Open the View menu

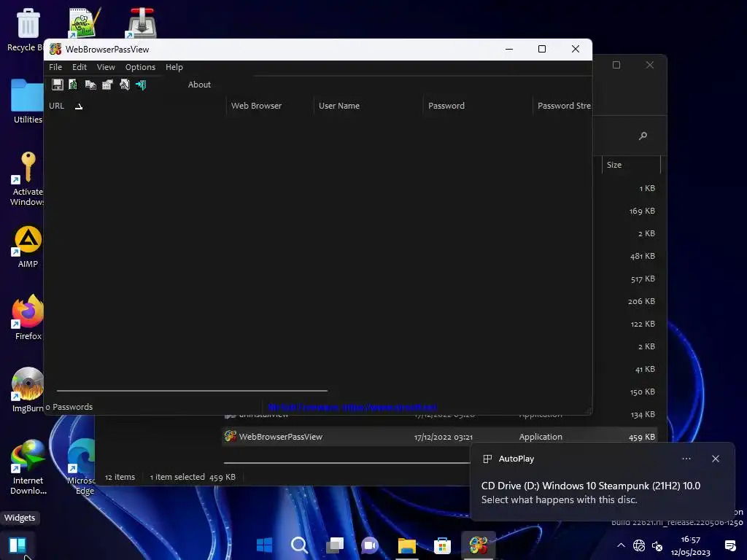(106, 67)
